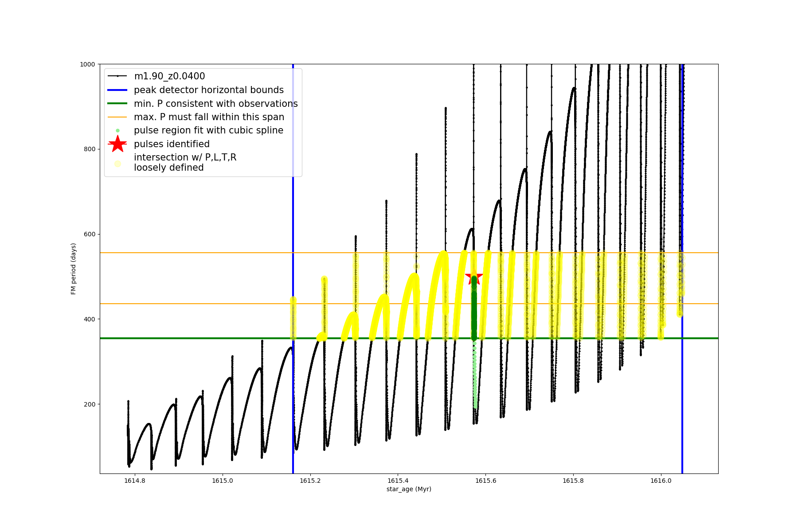
Task: Click 'pulse region fit with cubic spline' text
Action: click(208, 130)
